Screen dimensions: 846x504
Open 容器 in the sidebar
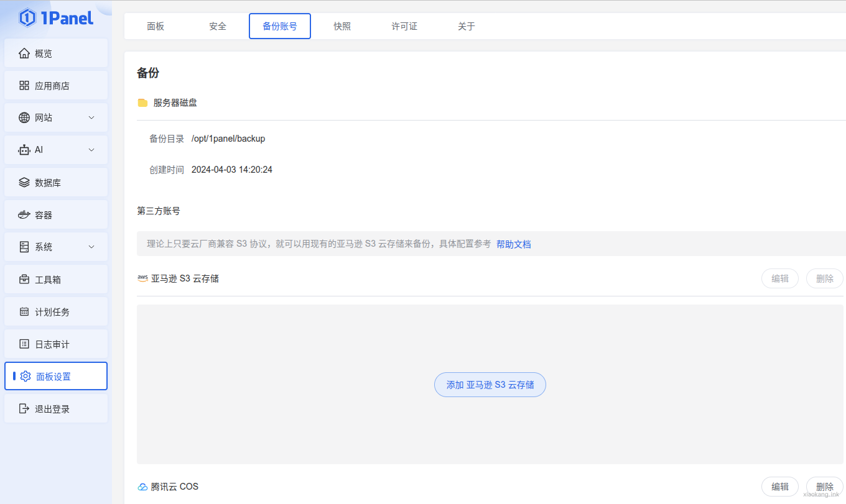click(x=56, y=215)
